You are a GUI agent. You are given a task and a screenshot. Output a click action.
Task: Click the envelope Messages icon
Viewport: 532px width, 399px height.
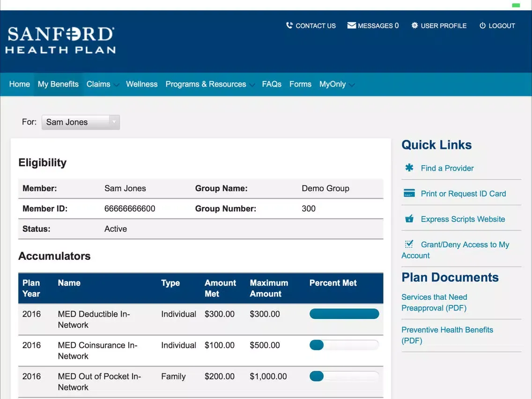(x=352, y=25)
